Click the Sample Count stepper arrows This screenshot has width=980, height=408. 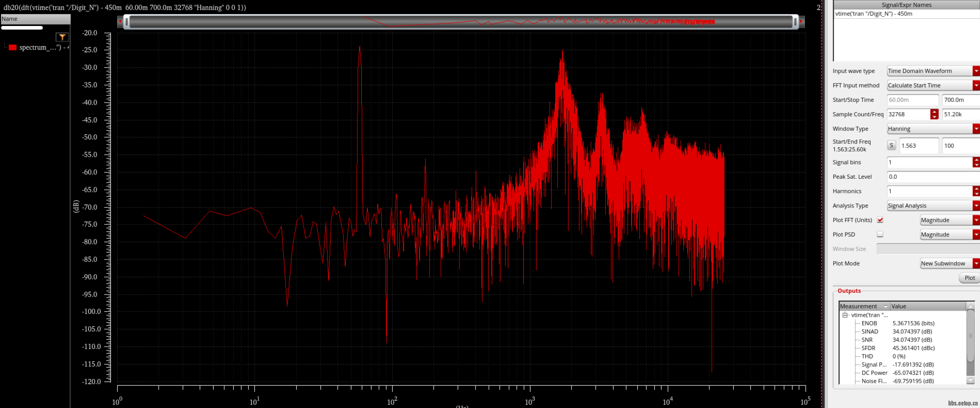934,114
